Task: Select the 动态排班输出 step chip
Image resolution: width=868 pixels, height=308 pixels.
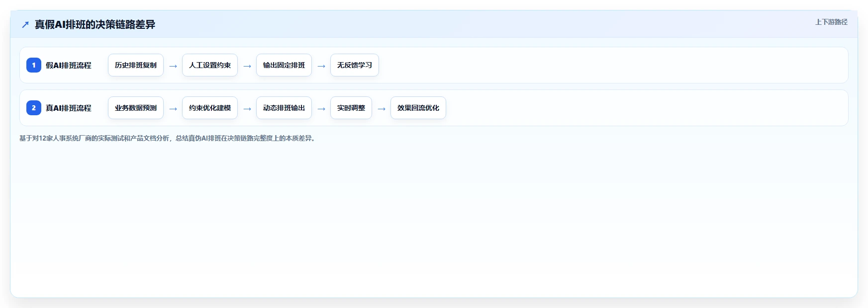Action: coord(284,108)
